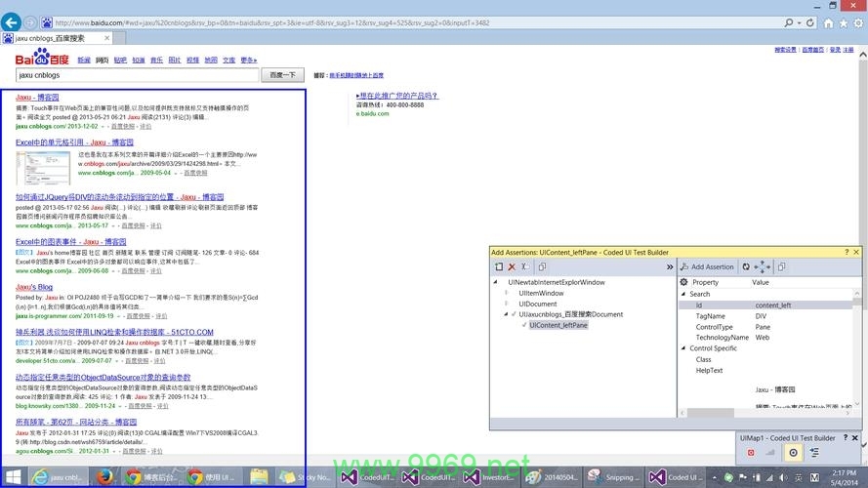This screenshot has height=488, width=868.
Task: Select the UIContent_leftPane tree item
Action: coord(558,325)
